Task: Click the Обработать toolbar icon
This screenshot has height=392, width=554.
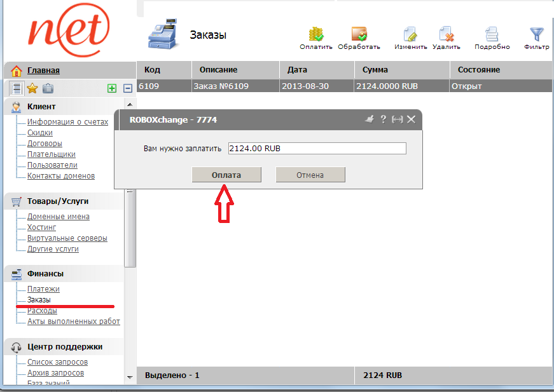Action: click(359, 34)
